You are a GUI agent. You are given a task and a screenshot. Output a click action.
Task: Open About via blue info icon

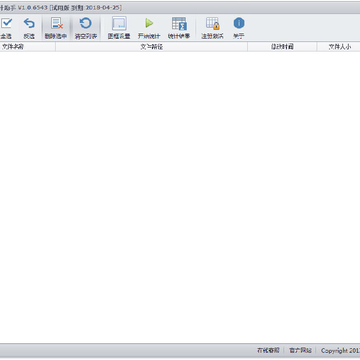239,23
